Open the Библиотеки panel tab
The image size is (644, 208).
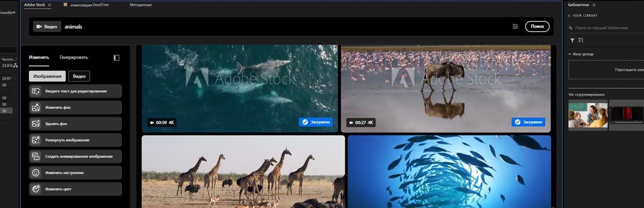pos(578,5)
